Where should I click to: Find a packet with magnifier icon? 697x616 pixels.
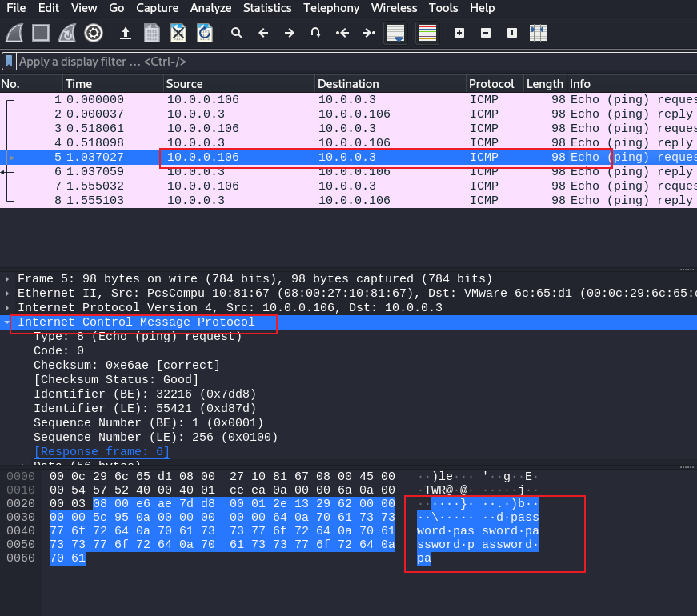[x=237, y=33]
